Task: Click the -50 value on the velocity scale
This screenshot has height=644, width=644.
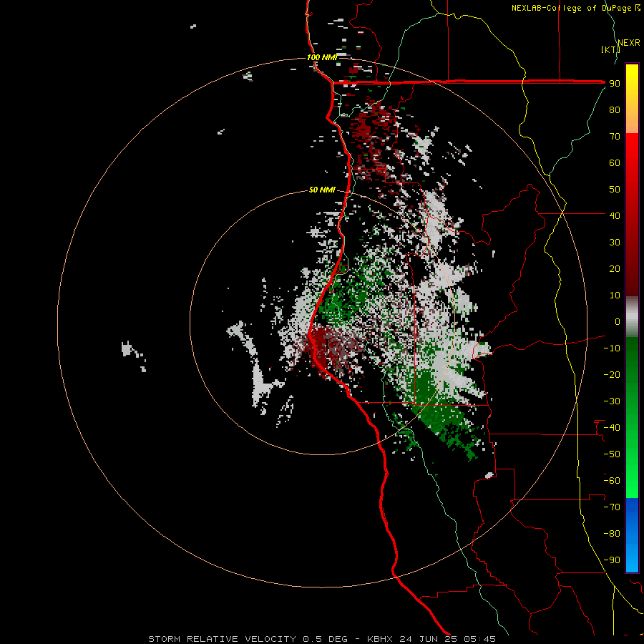Action: point(612,454)
